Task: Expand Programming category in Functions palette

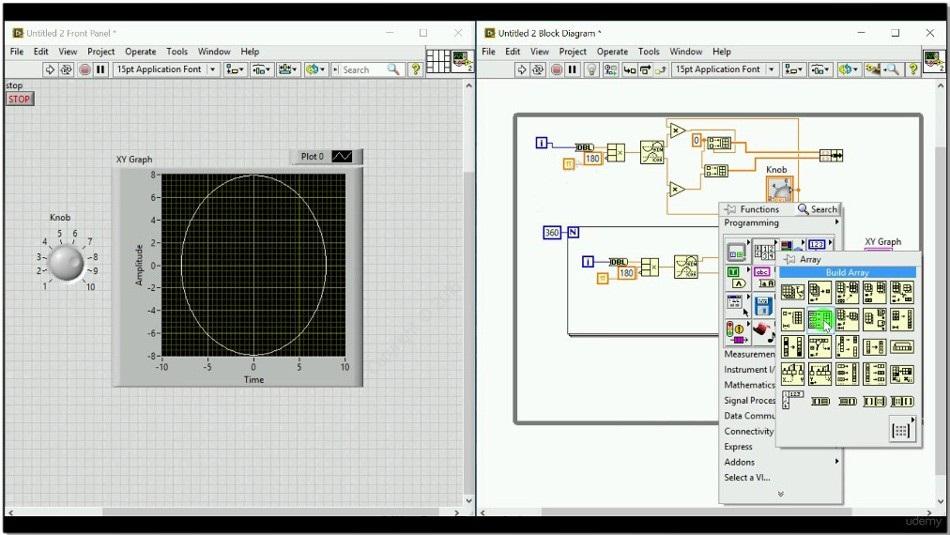Action: (x=782, y=223)
